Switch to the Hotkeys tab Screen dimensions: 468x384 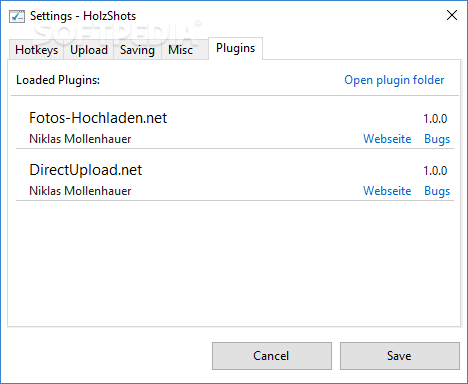[x=36, y=50]
